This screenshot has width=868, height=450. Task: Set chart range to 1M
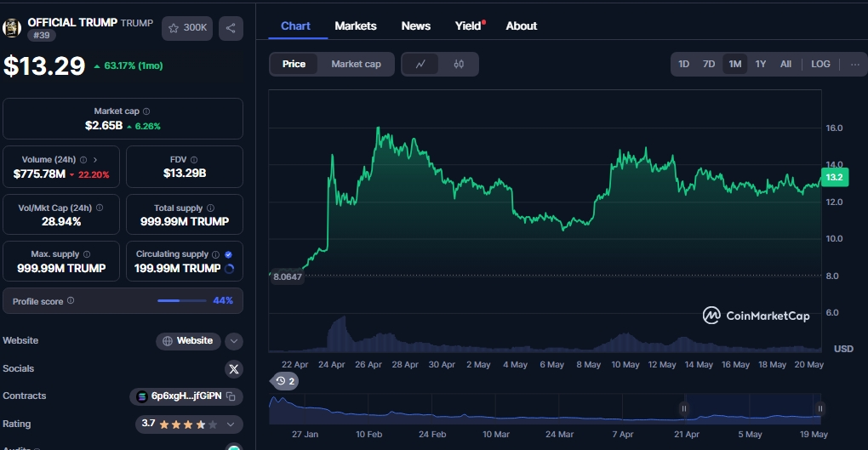pos(735,64)
